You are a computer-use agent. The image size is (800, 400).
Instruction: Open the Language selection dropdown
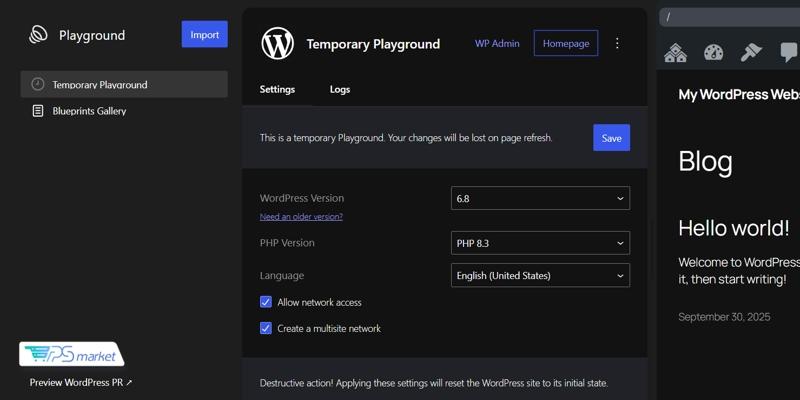coord(540,275)
